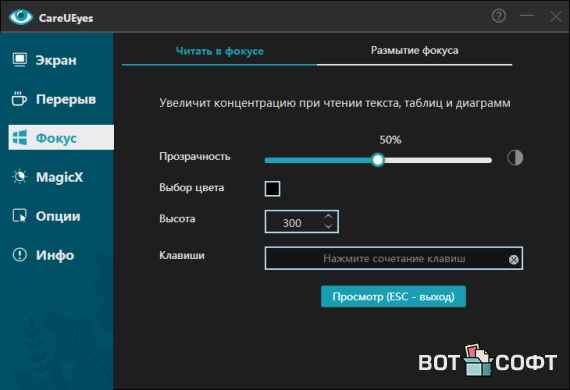Click the windows icon beside Фокус

click(x=20, y=138)
